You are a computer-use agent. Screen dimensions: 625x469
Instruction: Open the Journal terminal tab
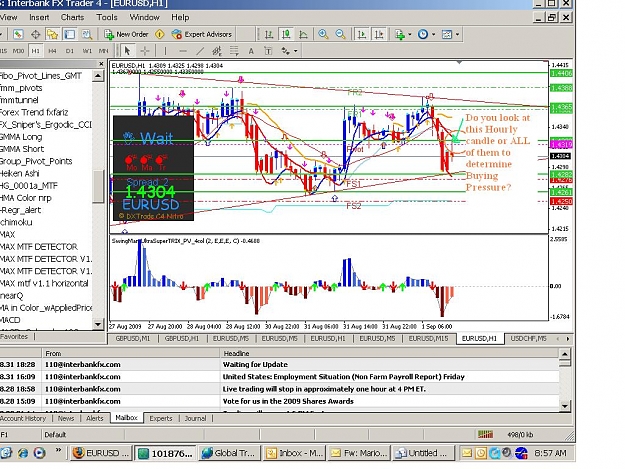195,418
